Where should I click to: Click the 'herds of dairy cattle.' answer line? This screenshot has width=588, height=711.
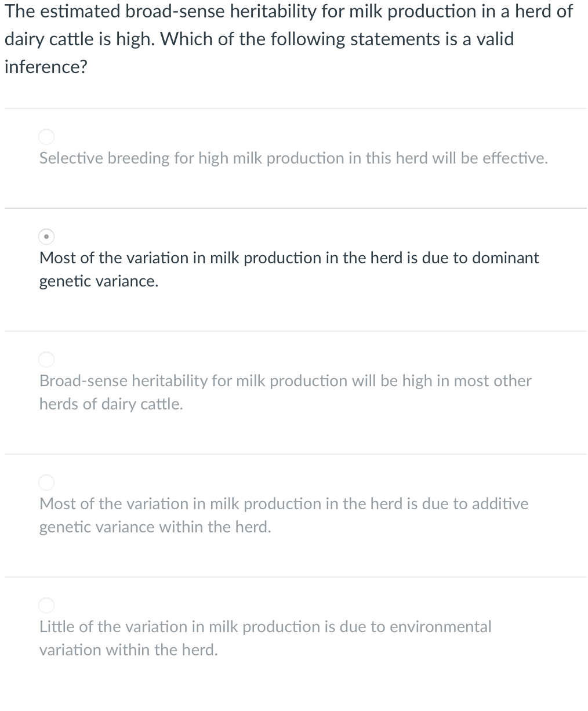[x=111, y=404]
